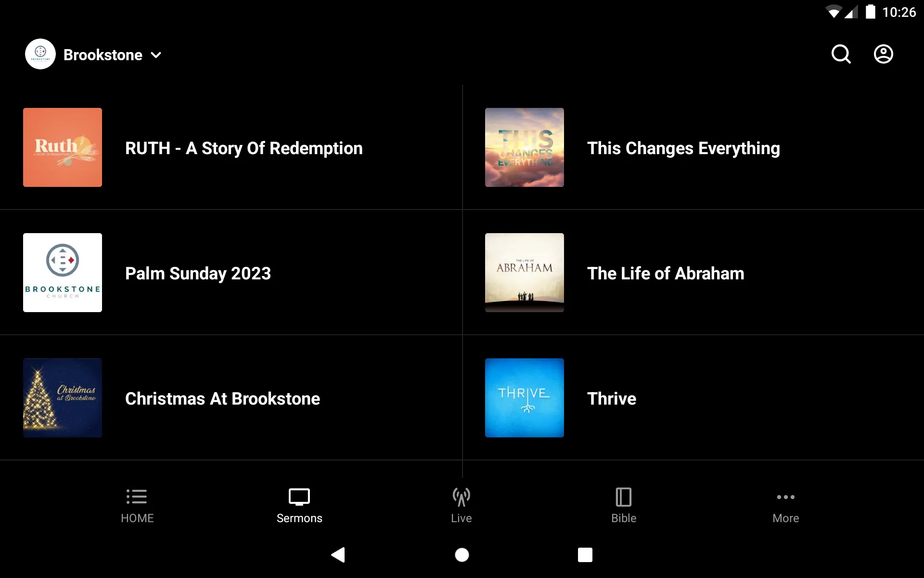Access the user account icon
The image size is (924, 578).
(884, 54)
